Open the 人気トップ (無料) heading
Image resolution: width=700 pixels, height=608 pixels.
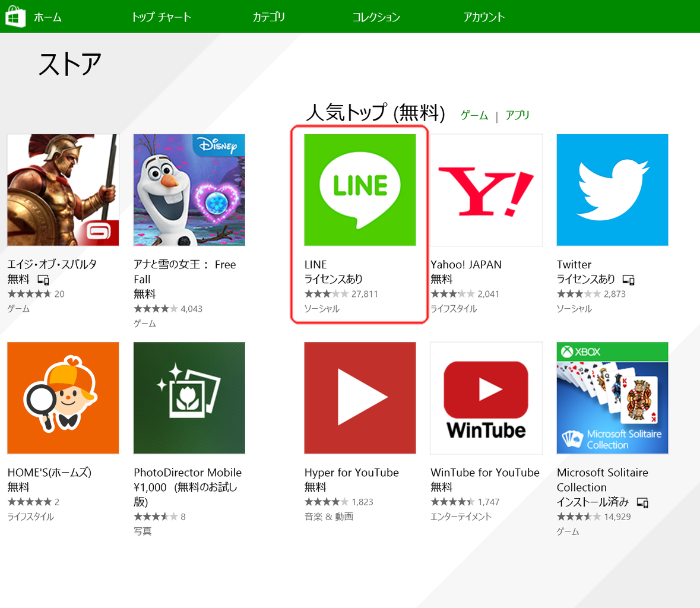point(375,112)
